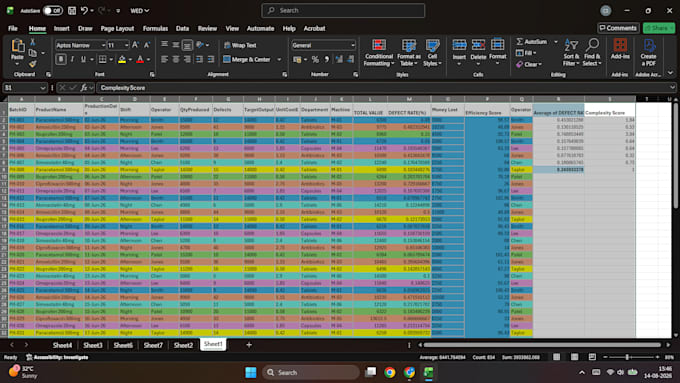
Task: Click the Name Box field
Action: (x=21, y=88)
